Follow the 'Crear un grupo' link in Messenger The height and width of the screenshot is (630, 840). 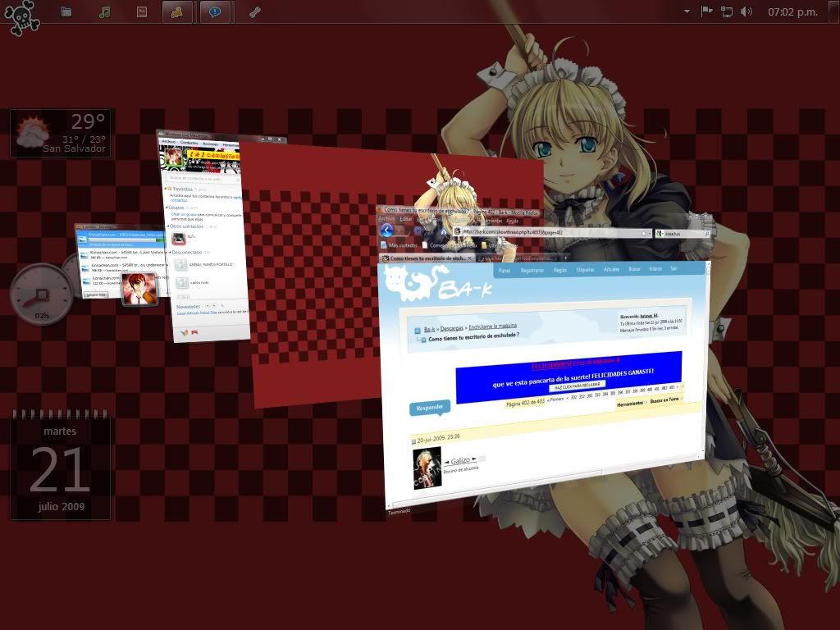tap(184, 214)
